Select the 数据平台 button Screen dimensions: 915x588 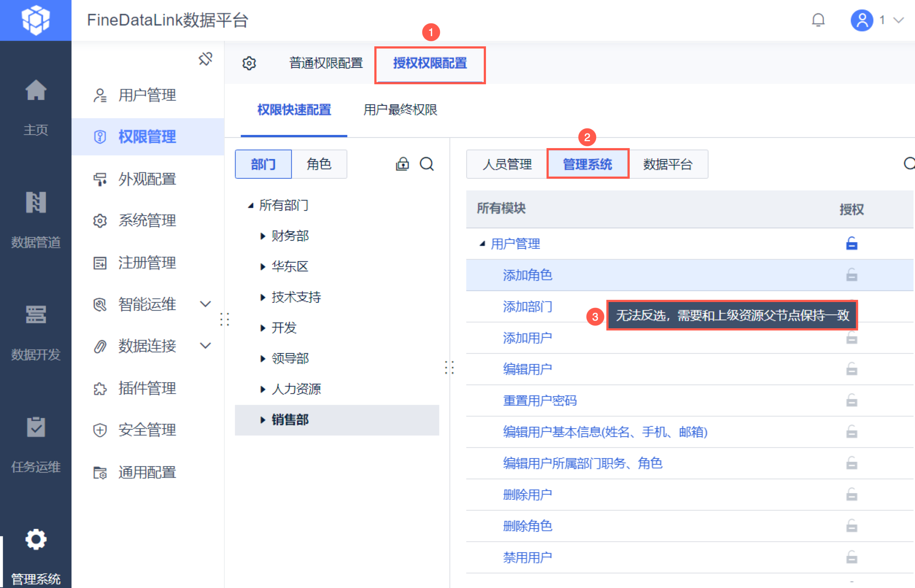[x=668, y=164]
